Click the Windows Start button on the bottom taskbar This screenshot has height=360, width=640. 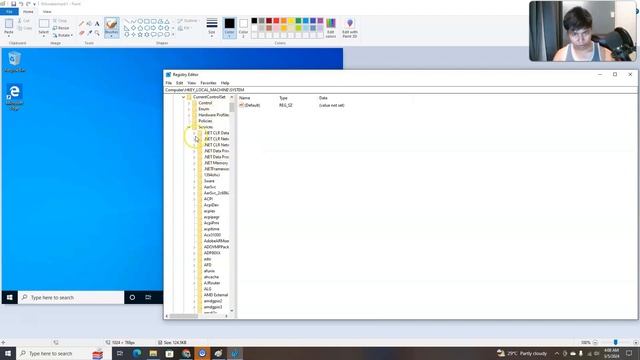(8, 353)
